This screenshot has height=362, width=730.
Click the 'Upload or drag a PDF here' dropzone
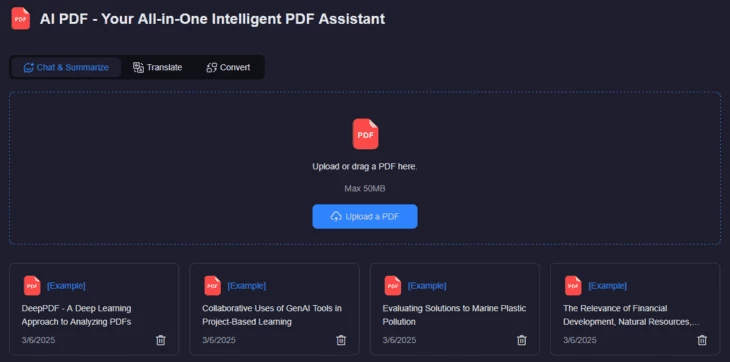pyautogui.click(x=365, y=168)
